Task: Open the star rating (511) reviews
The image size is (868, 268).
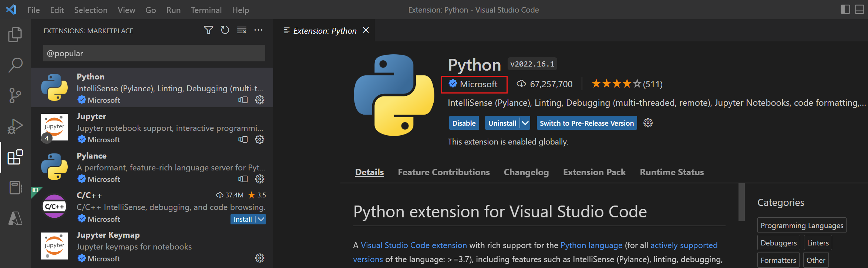Action: tap(627, 84)
